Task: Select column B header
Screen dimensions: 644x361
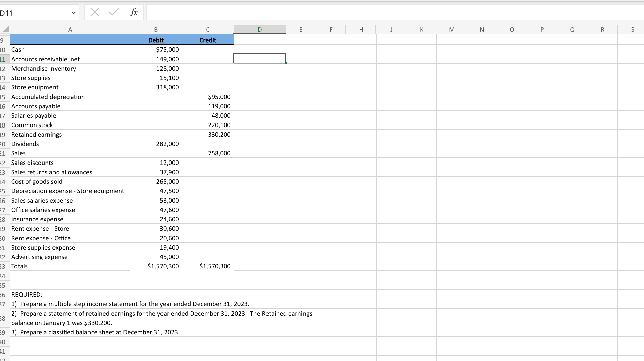Action: pos(156,29)
